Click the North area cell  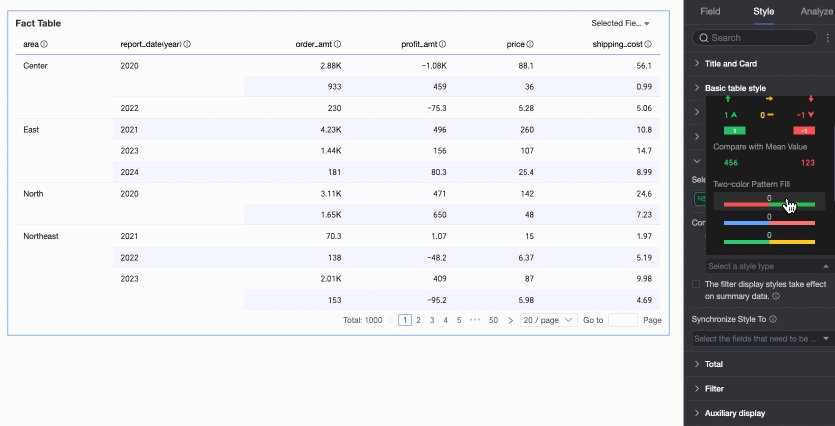pyautogui.click(x=33, y=194)
